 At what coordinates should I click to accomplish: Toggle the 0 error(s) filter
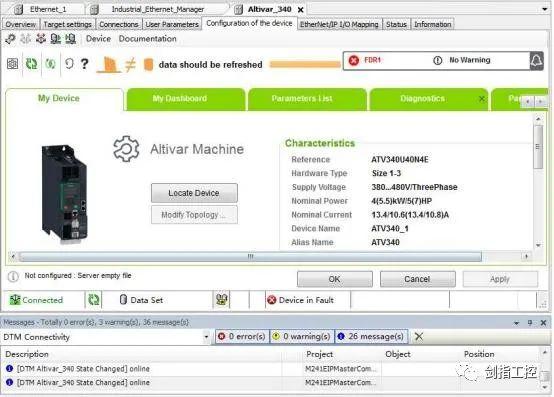(x=242, y=337)
